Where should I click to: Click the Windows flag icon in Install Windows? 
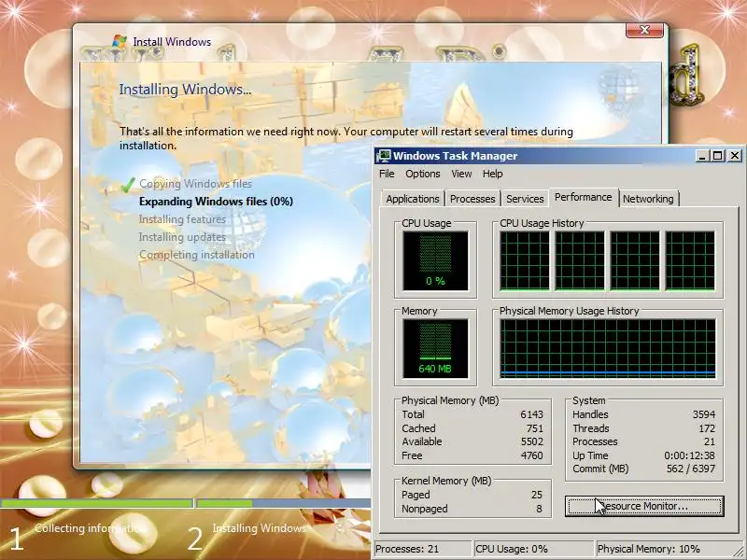coord(120,41)
